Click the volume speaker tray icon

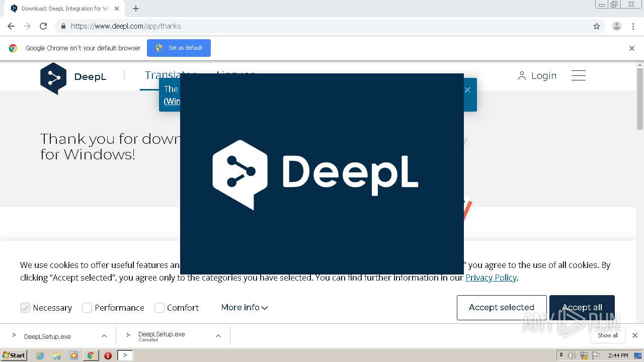tap(572, 355)
